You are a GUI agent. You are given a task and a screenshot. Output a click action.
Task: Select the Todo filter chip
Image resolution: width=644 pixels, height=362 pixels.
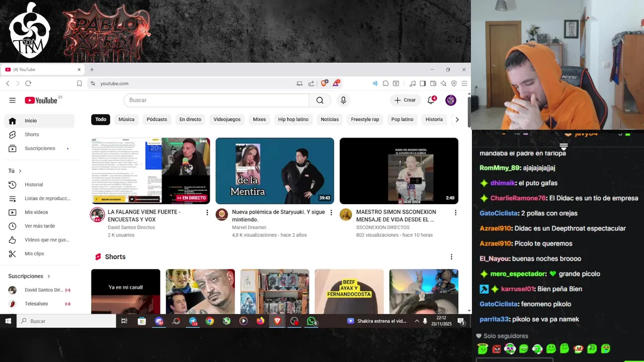(x=101, y=119)
